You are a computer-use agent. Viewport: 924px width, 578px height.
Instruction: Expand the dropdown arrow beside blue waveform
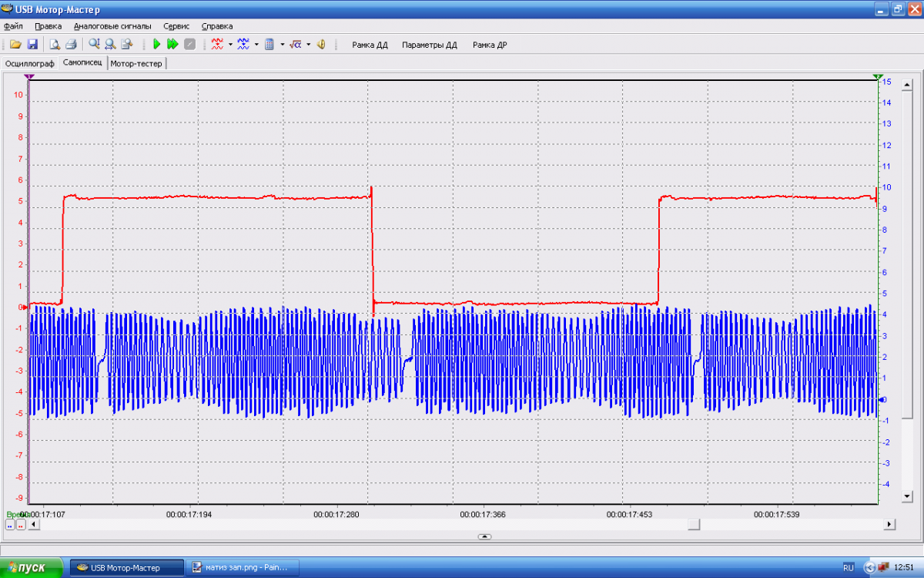pyautogui.click(x=256, y=45)
